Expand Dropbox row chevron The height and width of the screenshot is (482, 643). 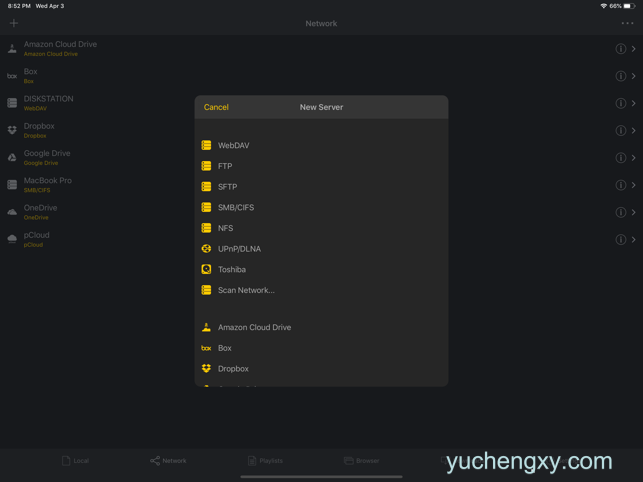tap(634, 130)
